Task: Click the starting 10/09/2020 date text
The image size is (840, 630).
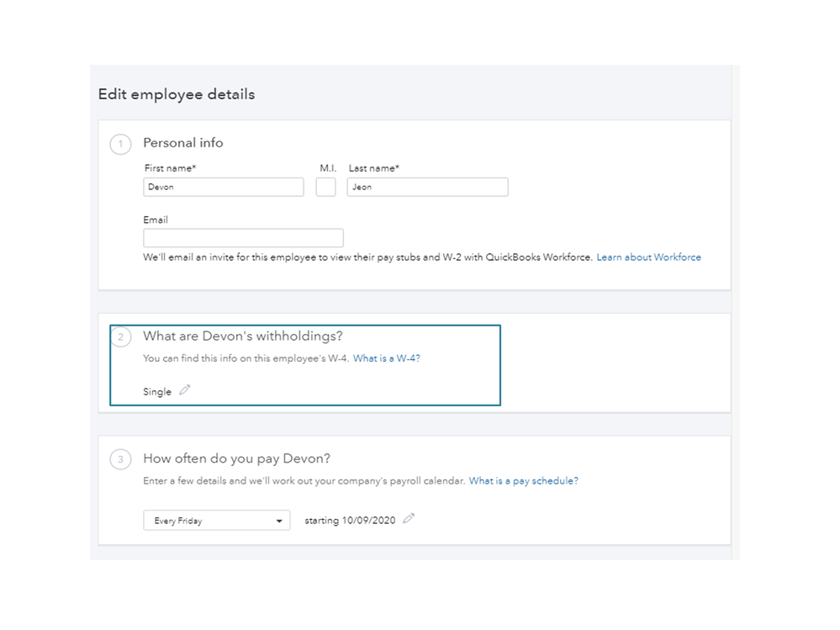Action: [x=350, y=521]
